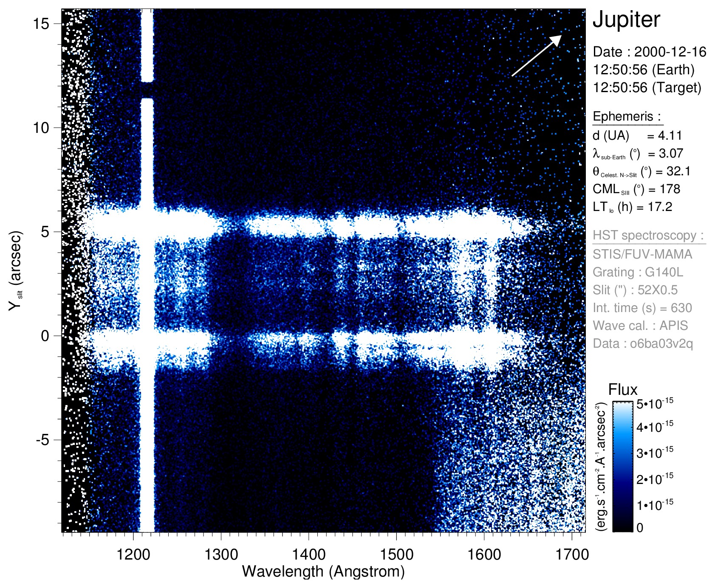Click the "12:50:56 (Target)" time text
Viewport: 715px width, 588px height.
[x=647, y=87]
